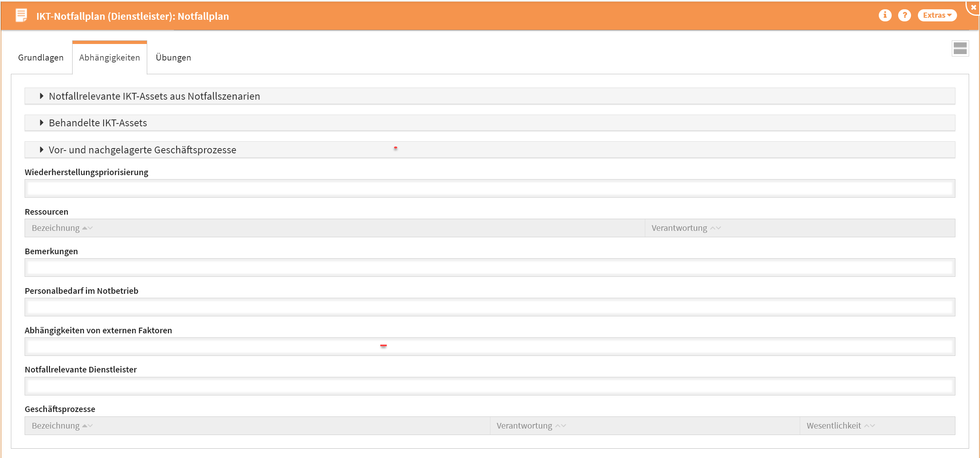Switch to the Übungen tab
The image size is (980, 458).
(173, 57)
